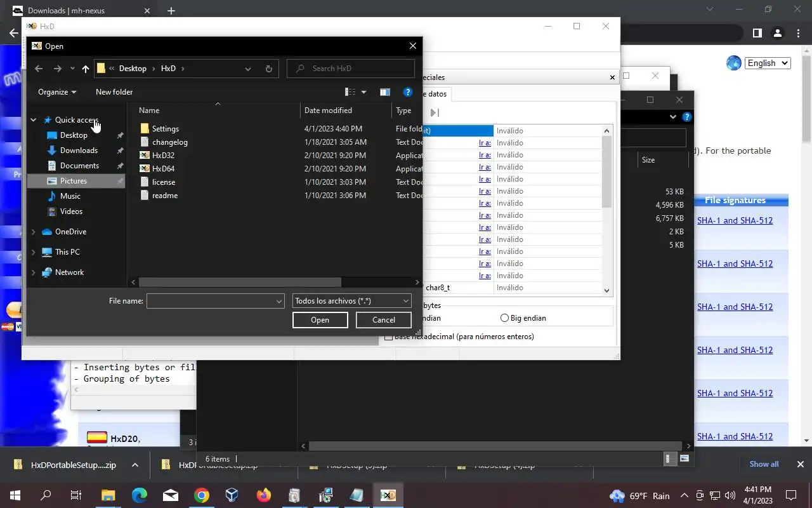
Task: Go back in the Open dialog
Action: (x=39, y=69)
